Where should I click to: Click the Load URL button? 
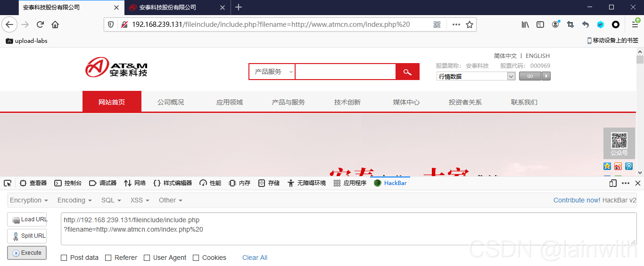(27, 219)
